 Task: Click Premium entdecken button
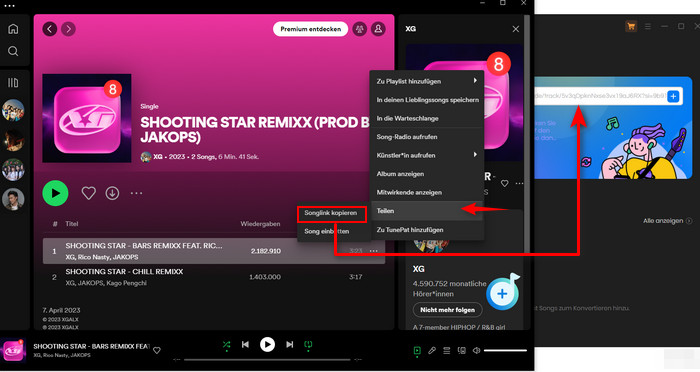(310, 29)
